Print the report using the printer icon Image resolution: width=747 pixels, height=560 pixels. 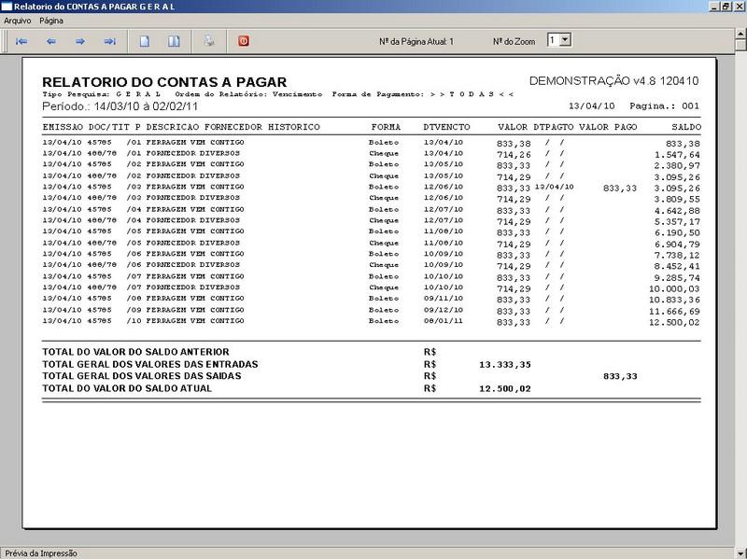point(210,41)
